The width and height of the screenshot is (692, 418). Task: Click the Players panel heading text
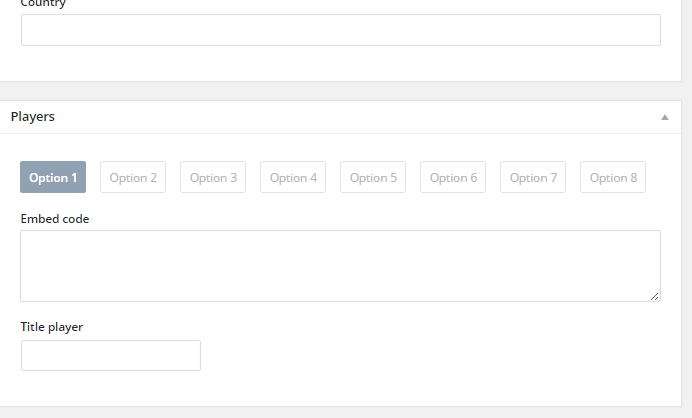[x=33, y=117]
